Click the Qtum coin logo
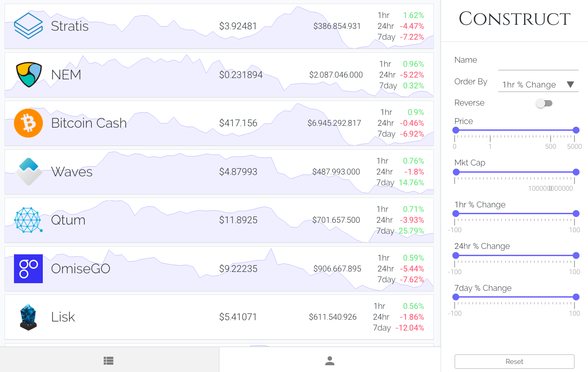 [x=28, y=220]
